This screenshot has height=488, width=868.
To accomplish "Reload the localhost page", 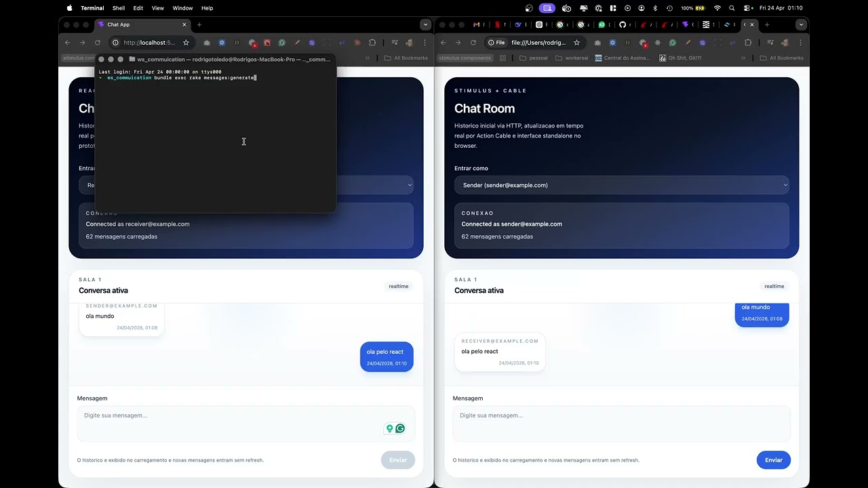I will pos(97,43).
